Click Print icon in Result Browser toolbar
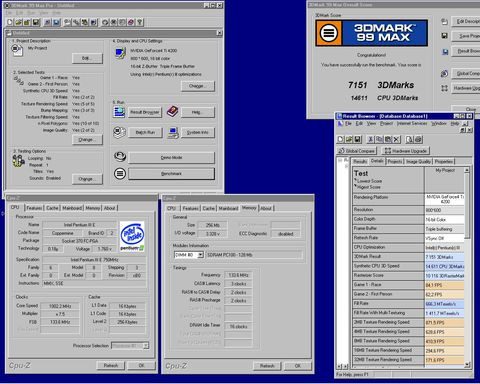Viewport: 480px width, 384px height. (418, 139)
